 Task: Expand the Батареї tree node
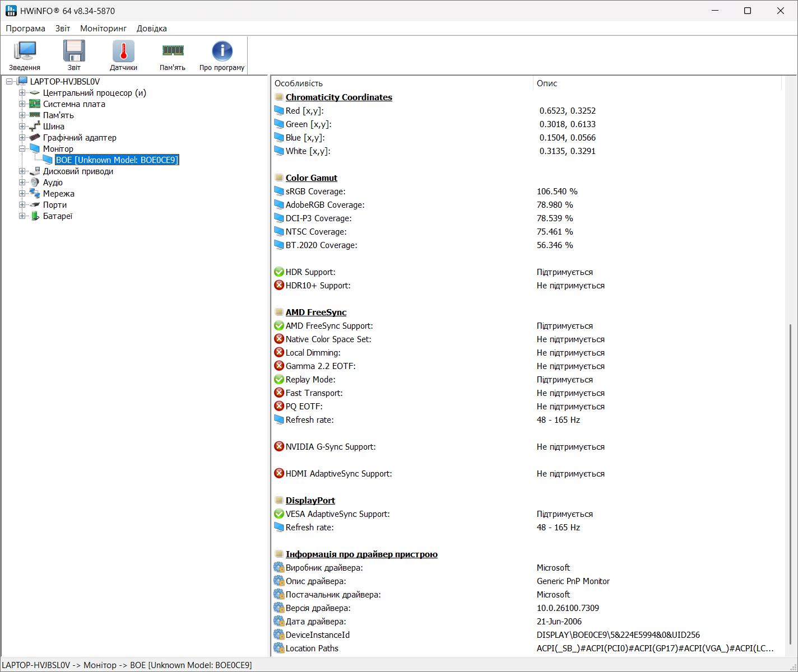pos(22,216)
